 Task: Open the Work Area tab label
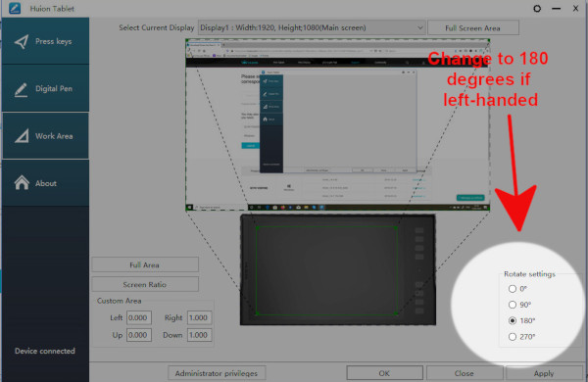pos(54,136)
